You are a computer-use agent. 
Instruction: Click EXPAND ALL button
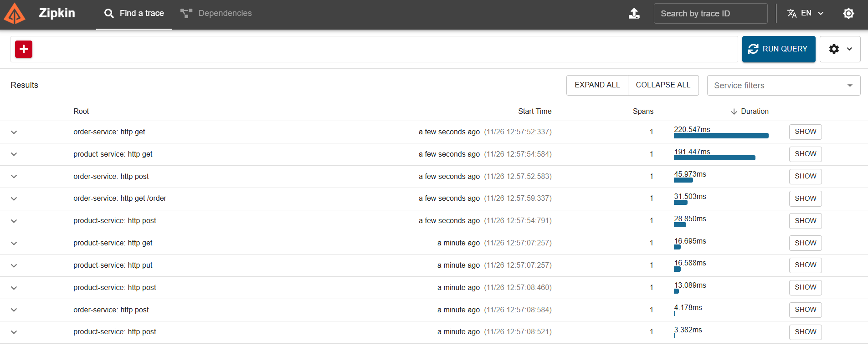[597, 85]
